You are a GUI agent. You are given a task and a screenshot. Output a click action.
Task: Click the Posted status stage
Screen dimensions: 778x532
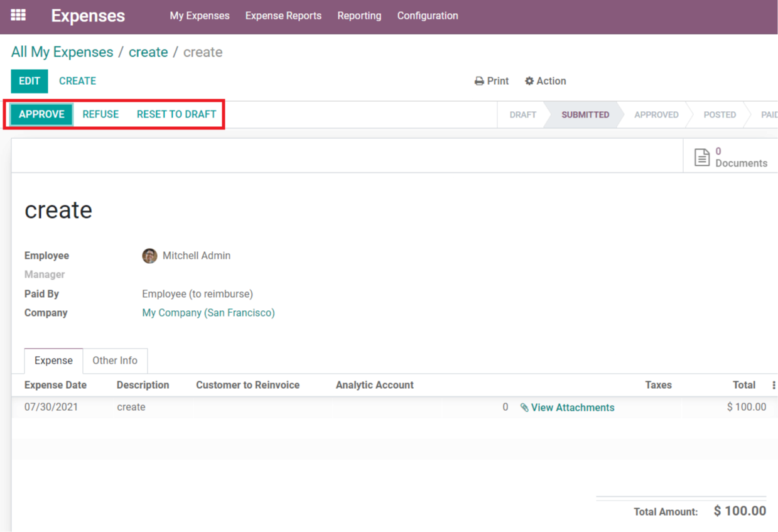coord(720,115)
